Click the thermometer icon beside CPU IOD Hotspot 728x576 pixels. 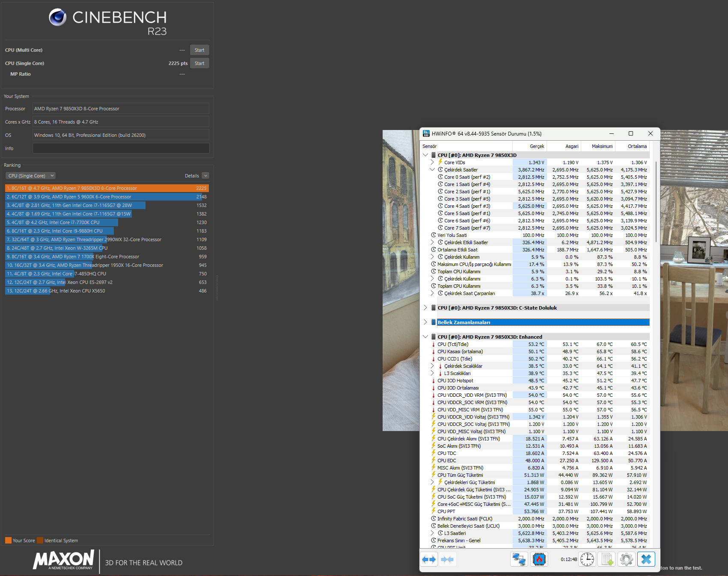434,381
